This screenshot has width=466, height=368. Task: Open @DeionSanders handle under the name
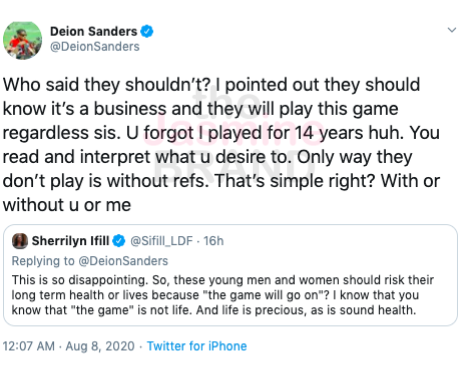95,47
